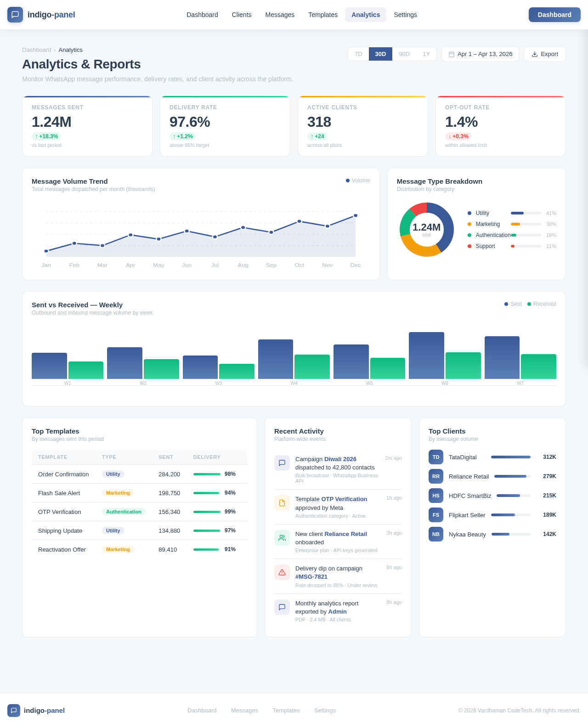
Task: Click the Marketing legend color dot
Action: pos(469,224)
